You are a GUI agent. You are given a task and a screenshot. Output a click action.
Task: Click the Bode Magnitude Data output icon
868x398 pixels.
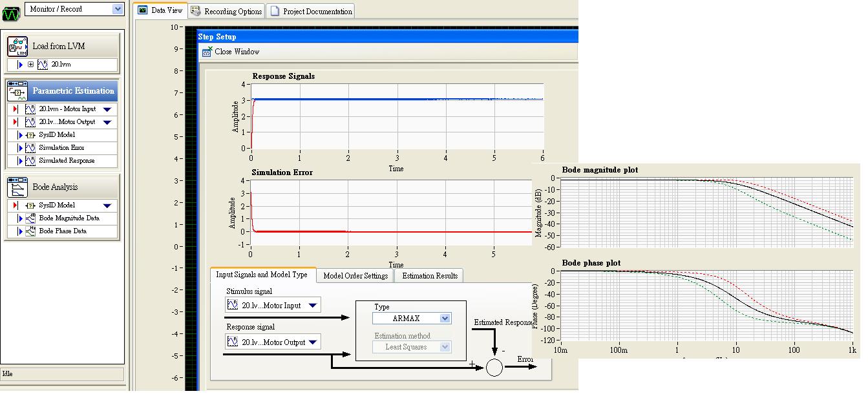[30, 218]
